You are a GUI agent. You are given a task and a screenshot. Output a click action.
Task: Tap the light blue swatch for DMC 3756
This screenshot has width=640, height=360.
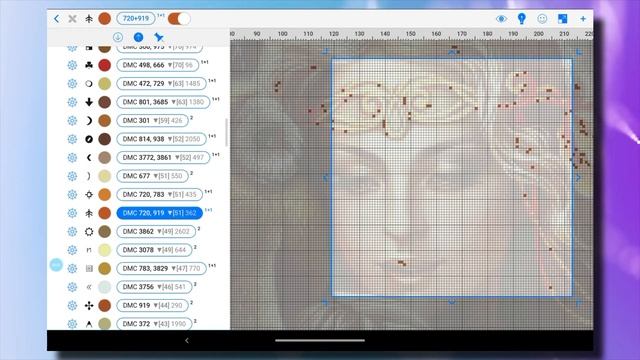(x=104, y=287)
